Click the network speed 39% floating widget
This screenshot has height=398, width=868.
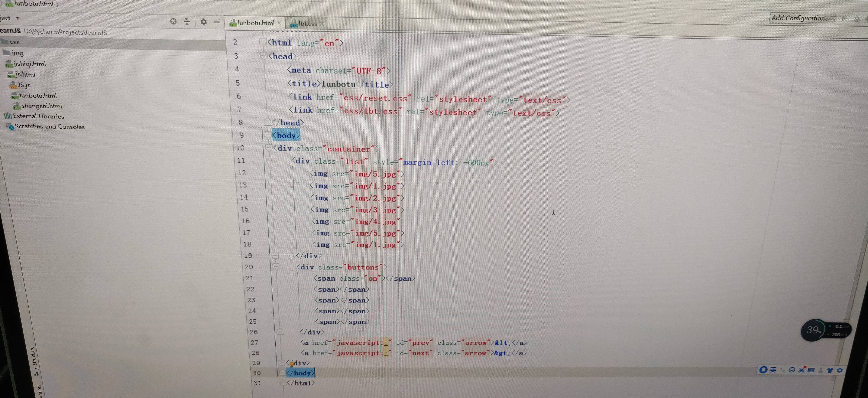[x=814, y=330]
